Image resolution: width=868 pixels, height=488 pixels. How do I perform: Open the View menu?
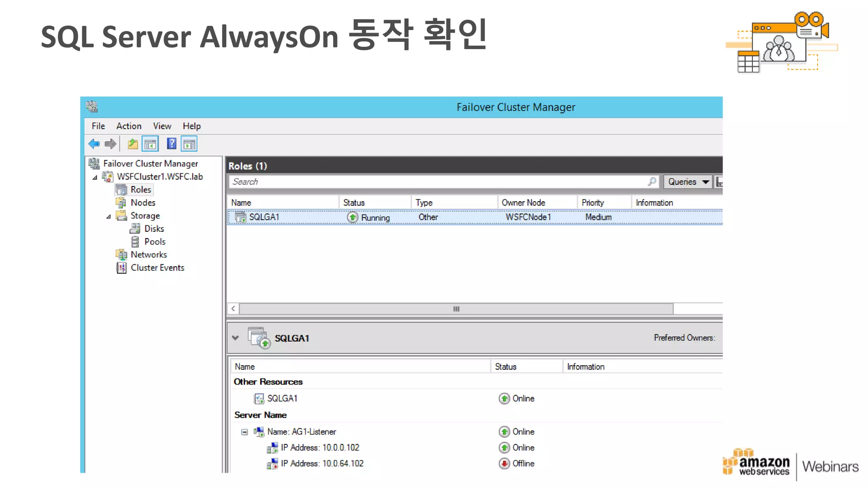[162, 126]
